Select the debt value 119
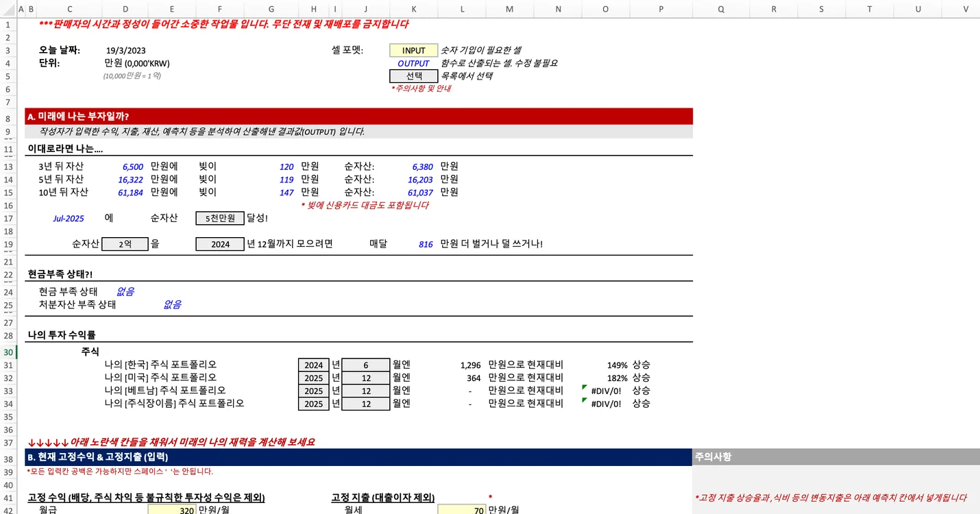Image resolution: width=980 pixels, height=514 pixels. coord(286,180)
